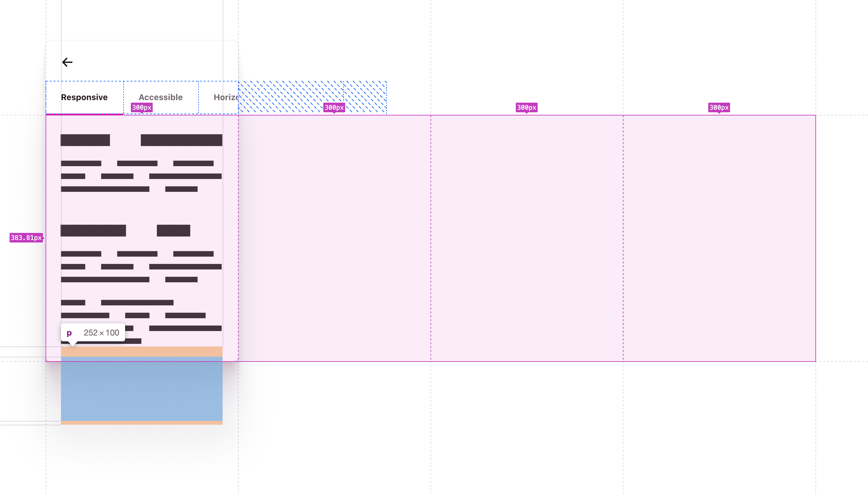Select the Accessible tab
The image size is (868, 494).
click(160, 97)
